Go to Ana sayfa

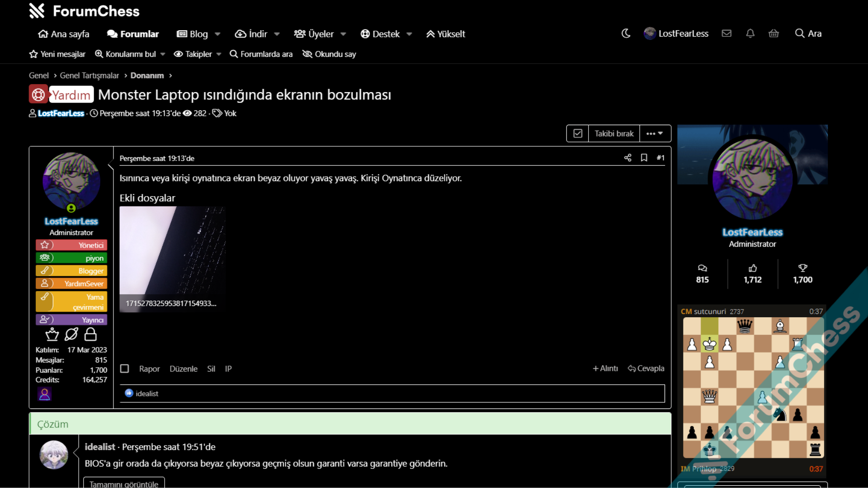coord(64,34)
